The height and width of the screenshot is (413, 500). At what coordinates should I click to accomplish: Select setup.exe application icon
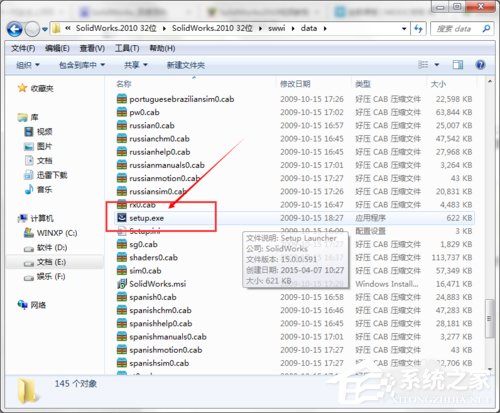(x=122, y=218)
